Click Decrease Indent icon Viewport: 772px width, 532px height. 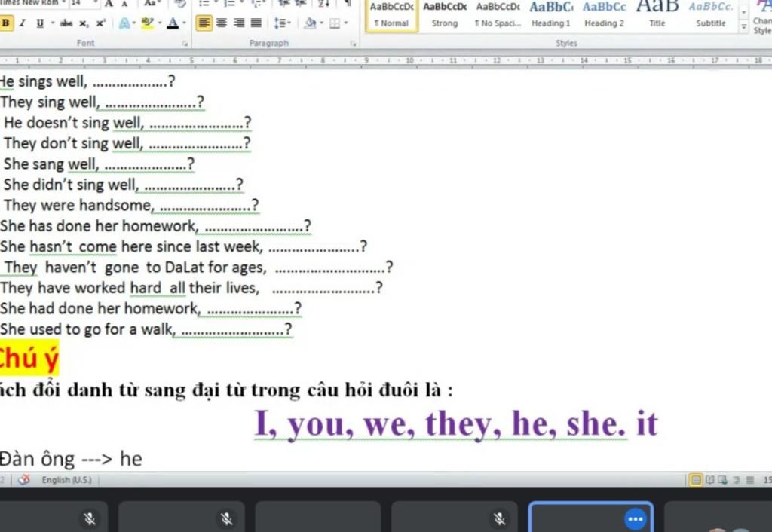pyautogui.click(x=283, y=4)
